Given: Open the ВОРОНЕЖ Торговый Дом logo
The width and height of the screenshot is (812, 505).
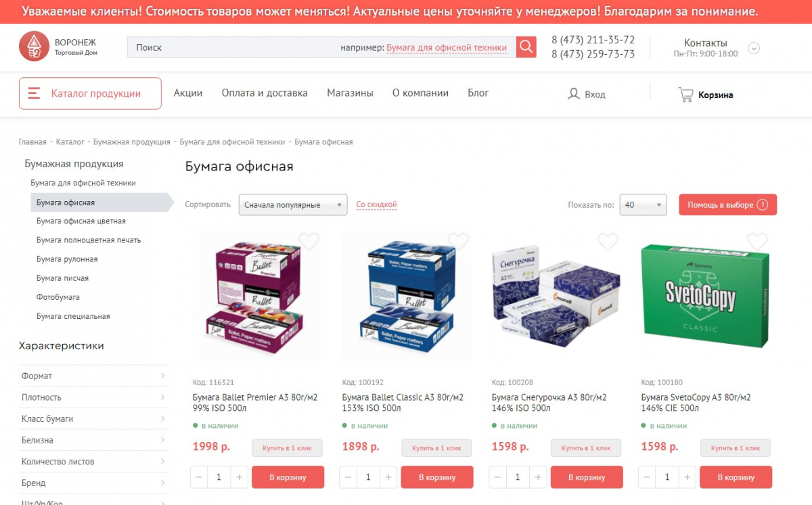Looking at the screenshot, I should point(59,47).
